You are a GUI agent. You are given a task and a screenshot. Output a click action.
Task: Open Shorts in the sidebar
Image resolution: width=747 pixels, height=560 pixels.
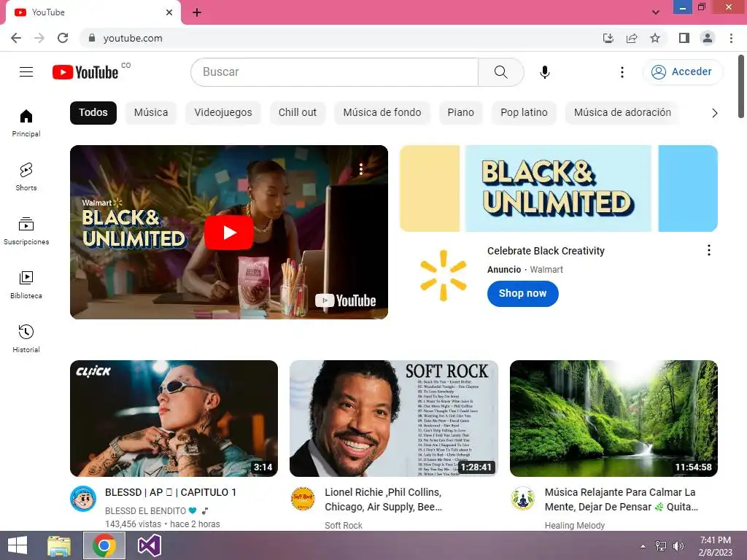tap(26, 176)
